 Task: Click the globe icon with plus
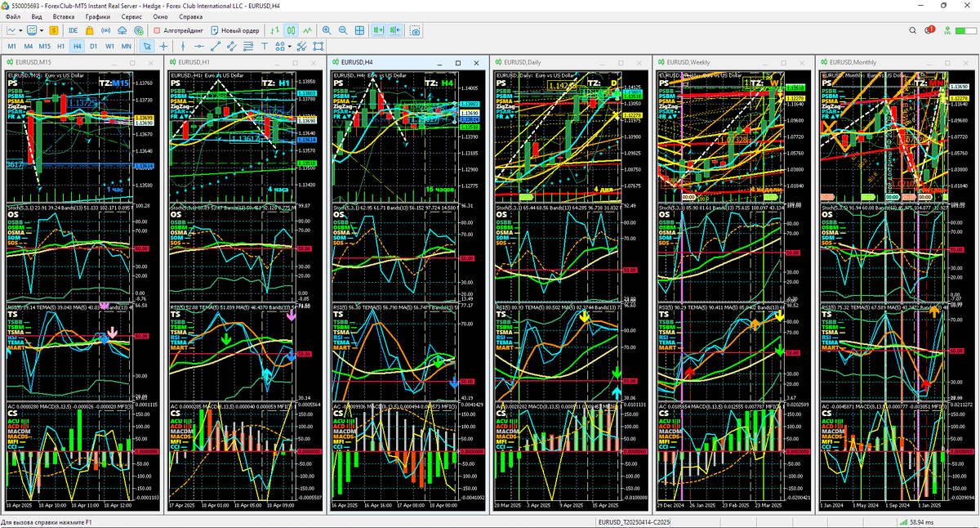click(139, 30)
